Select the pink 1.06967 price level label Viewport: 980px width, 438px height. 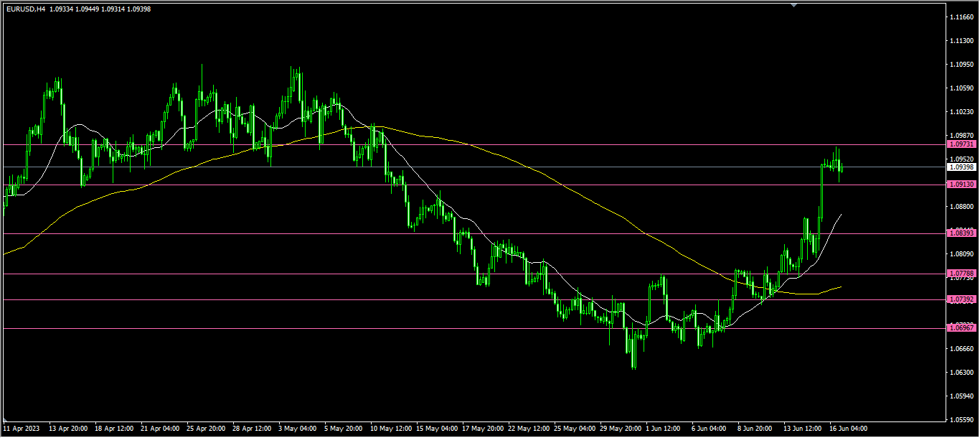[x=961, y=328]
